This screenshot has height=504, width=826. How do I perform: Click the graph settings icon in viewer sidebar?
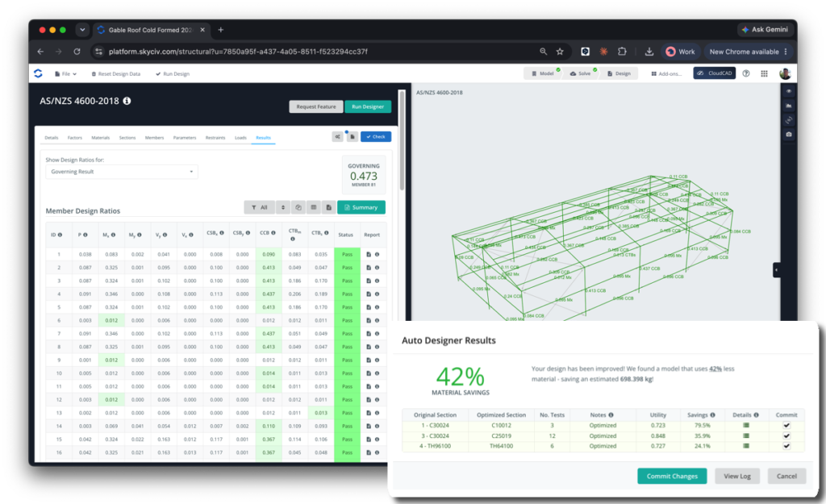pyautogui.click(x=789, y=106)
